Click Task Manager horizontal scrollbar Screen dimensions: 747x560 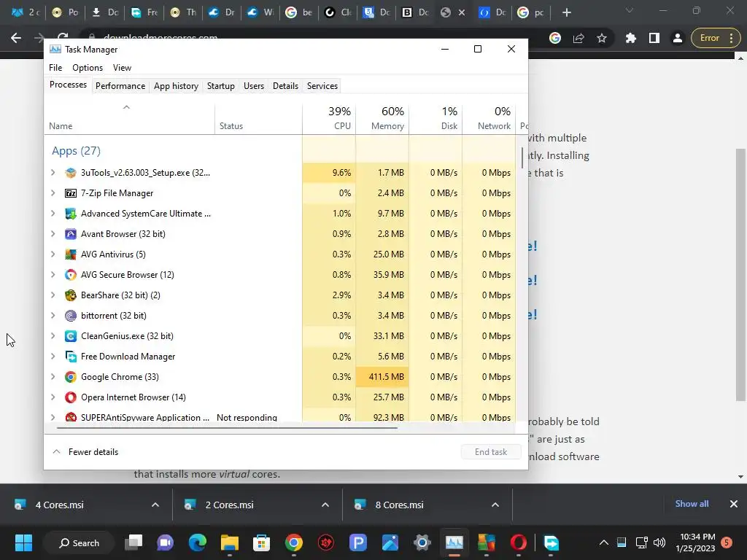(227, 428)
